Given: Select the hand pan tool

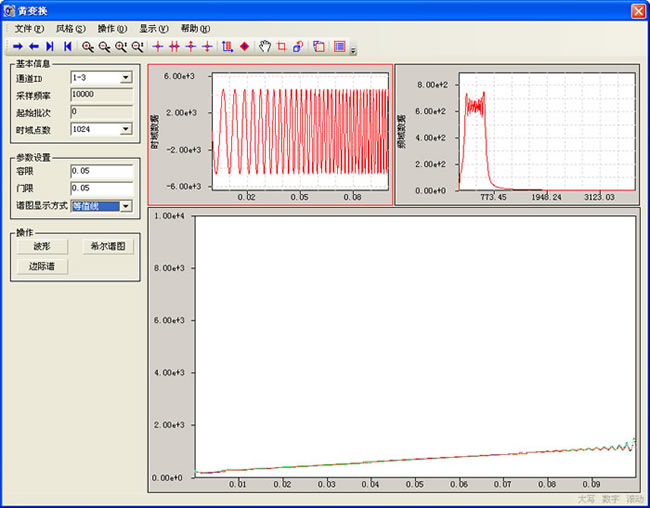Looking at the screenshot, I should (x=265, y=46).
